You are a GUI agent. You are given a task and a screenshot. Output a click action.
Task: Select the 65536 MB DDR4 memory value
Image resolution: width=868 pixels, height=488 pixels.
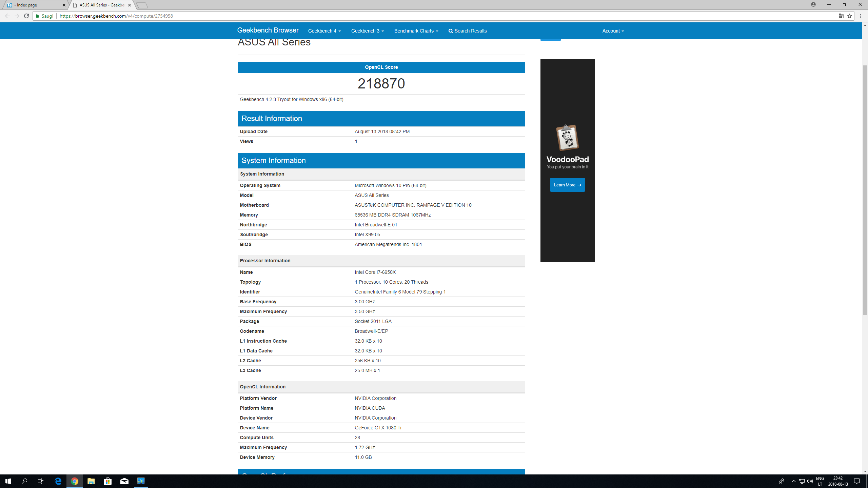tap(393, 215)
